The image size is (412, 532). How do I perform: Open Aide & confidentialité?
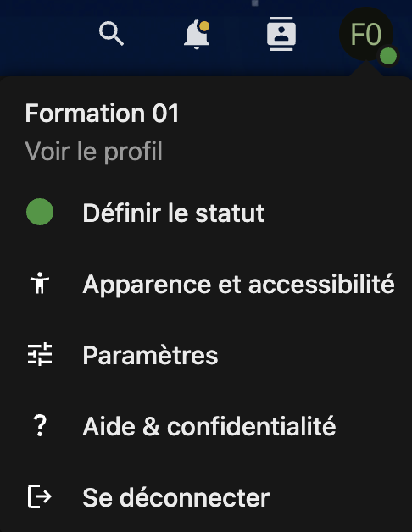tap(209, 426)
